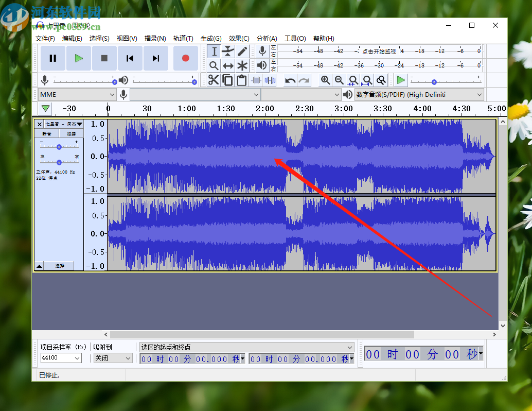Click the red Record button
Image resolution: width=532 pixels, height=411 pixels.
point(185,58)
